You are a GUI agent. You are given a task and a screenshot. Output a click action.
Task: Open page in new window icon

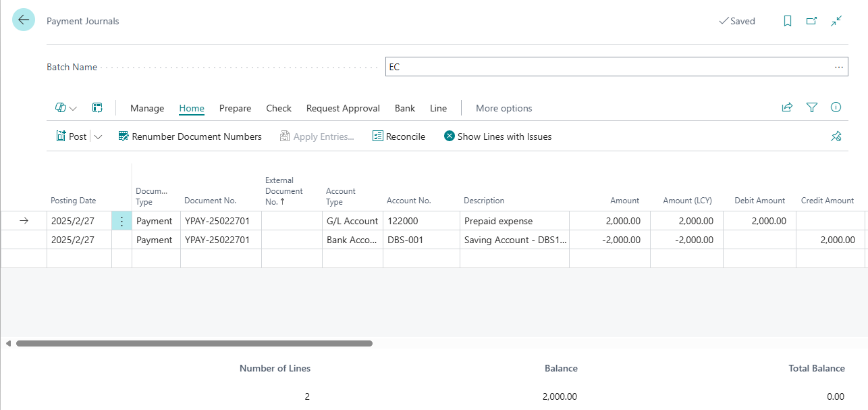(x=812, y=21)
